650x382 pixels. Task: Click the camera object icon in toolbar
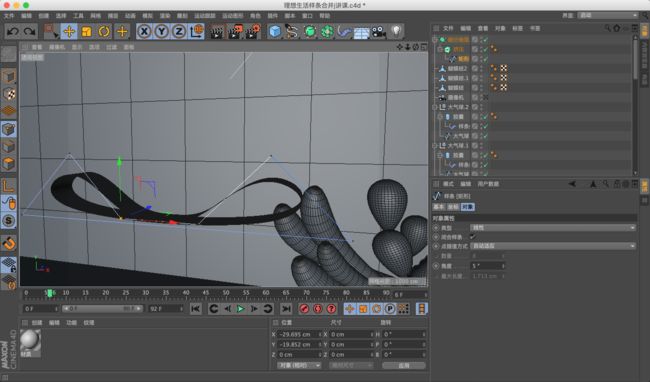(x=378, y=31)
